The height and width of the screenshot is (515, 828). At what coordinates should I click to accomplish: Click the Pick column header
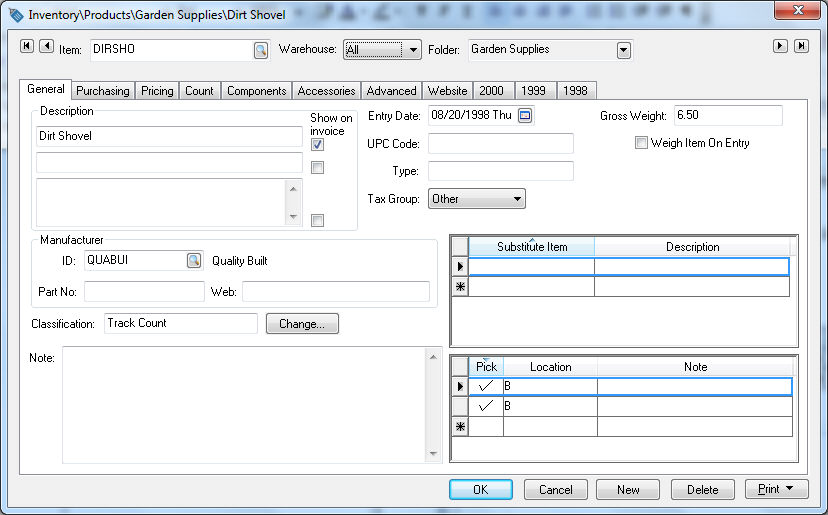pos(486,367)
